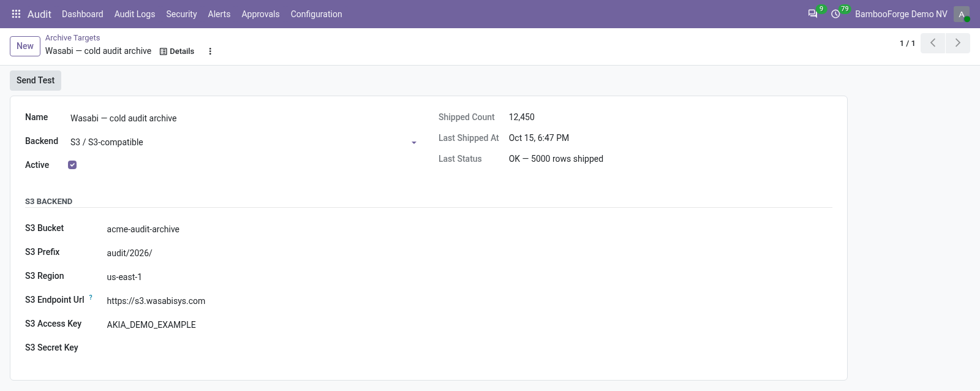Click BambooForge Demo NV company switcher
Screen dimensions: 980x391
(x=901, y=14)
